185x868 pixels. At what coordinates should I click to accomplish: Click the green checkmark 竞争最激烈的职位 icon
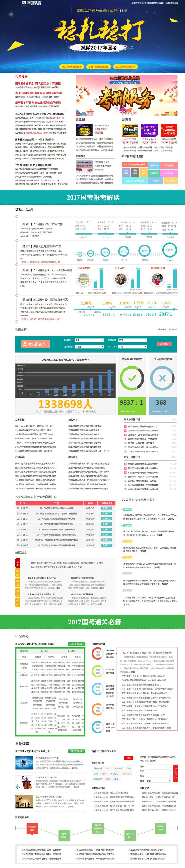(x=132, y=378)
